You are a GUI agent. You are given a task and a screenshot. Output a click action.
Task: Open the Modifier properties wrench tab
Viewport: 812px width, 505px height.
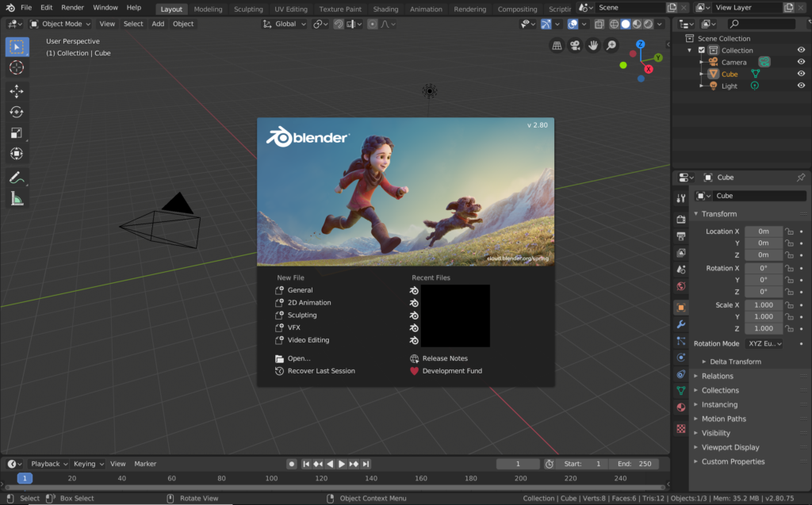[x=680, y=325]
